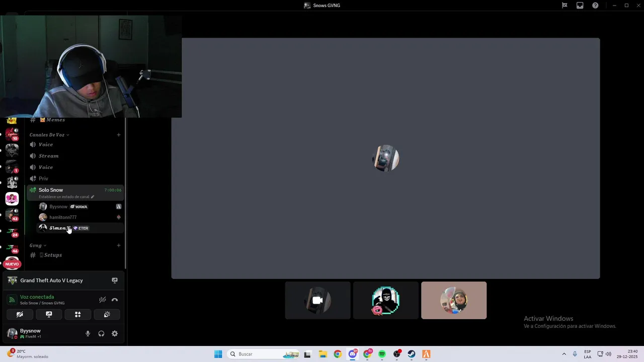Click the Grand Theft Auto V Legacy game icon
644x362 pixels.
click(x=12, y=281)
